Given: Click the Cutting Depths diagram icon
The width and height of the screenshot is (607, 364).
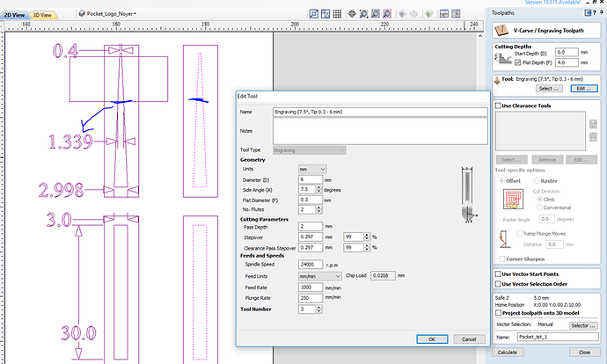Looking at the screenshot, I should [503, 58].
